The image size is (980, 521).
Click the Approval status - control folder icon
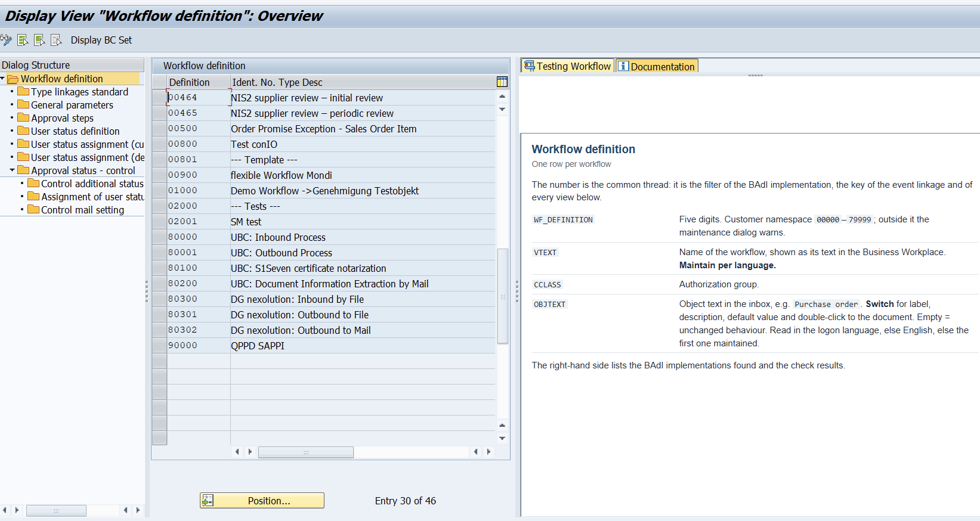(23, 170)
